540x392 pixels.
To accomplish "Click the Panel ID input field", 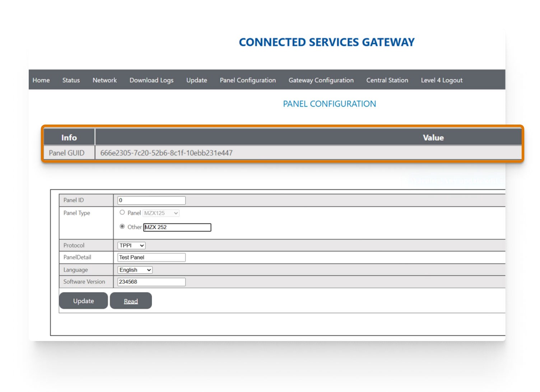I will point(152,200).
